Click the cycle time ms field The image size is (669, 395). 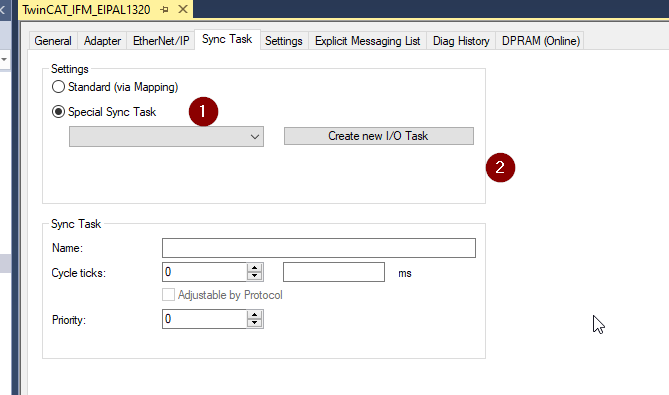pos(334,272)
